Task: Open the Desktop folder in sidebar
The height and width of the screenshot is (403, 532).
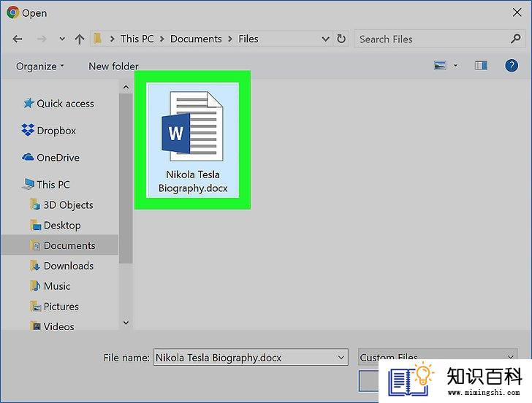Action: [x=62, y=226]
